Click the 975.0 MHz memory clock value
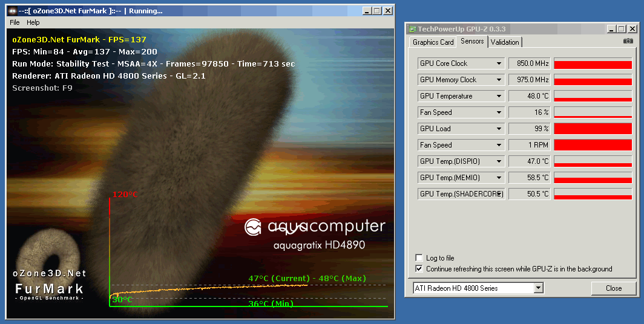Image resolution: width=644 pixels, height=324 pixels. click(530, 80)
